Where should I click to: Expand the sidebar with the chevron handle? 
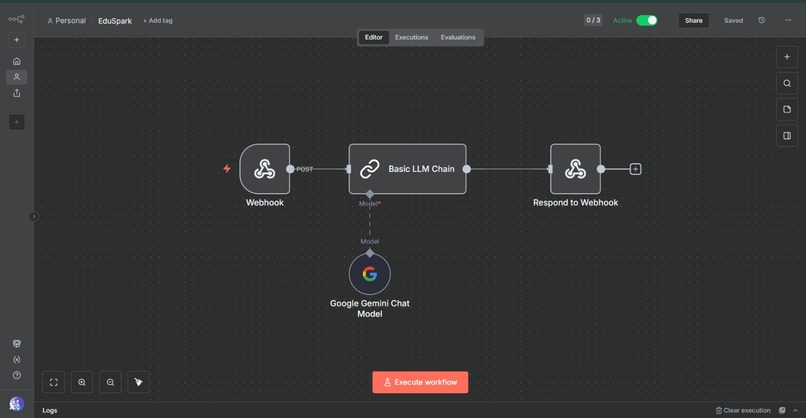click(33, 216)
